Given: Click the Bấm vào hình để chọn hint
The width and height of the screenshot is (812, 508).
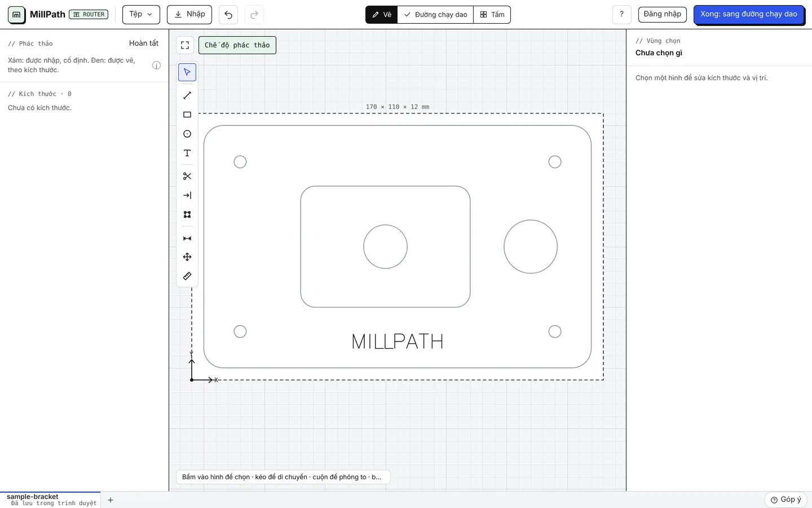Looking at the screenshot, I should [x=283, y=477].
